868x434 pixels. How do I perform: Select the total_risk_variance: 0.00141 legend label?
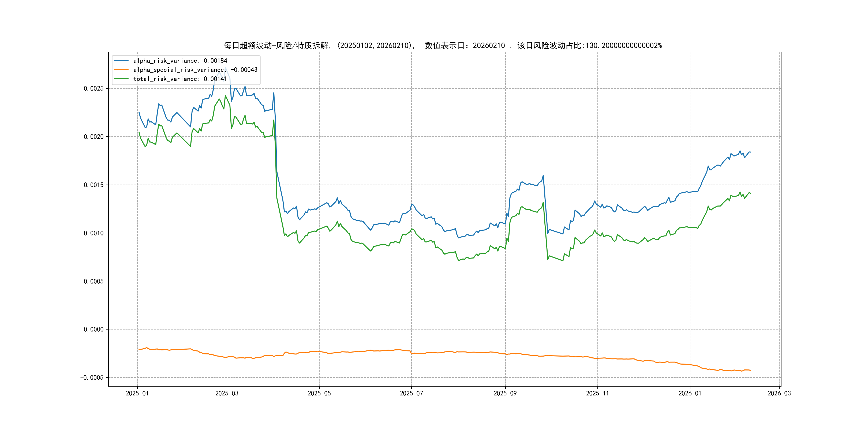[x=180, y=79]
